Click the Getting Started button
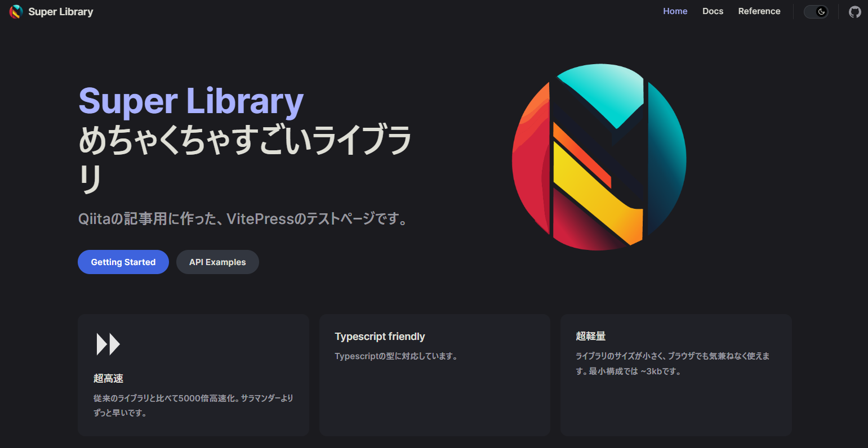 123,262
